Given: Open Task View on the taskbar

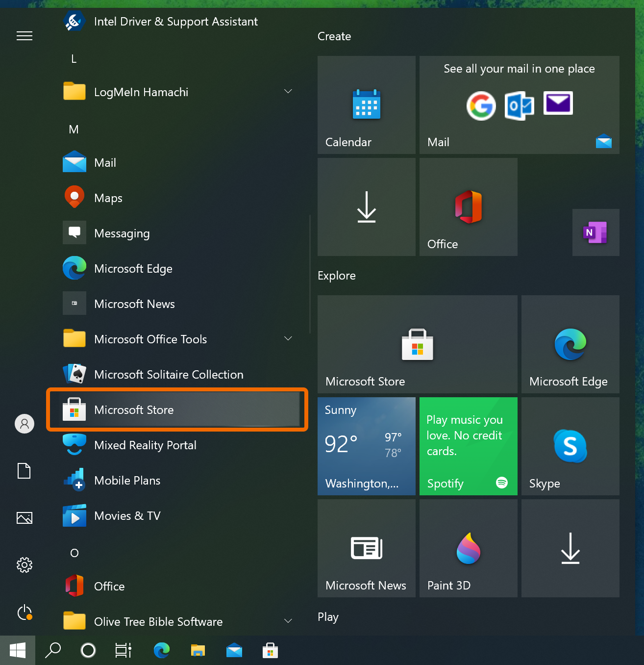Looking at the screenshot, I should (x=124, y=650).
